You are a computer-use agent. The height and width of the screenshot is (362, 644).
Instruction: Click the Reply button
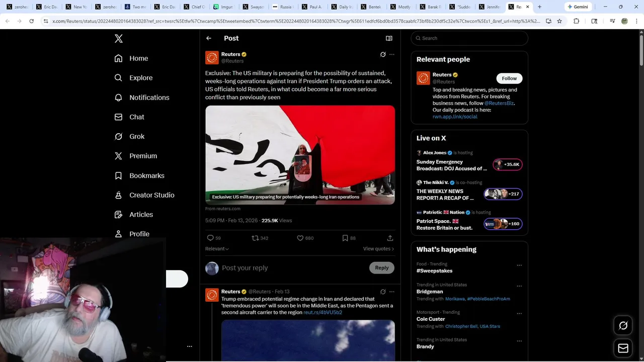(x=382, y=268)
